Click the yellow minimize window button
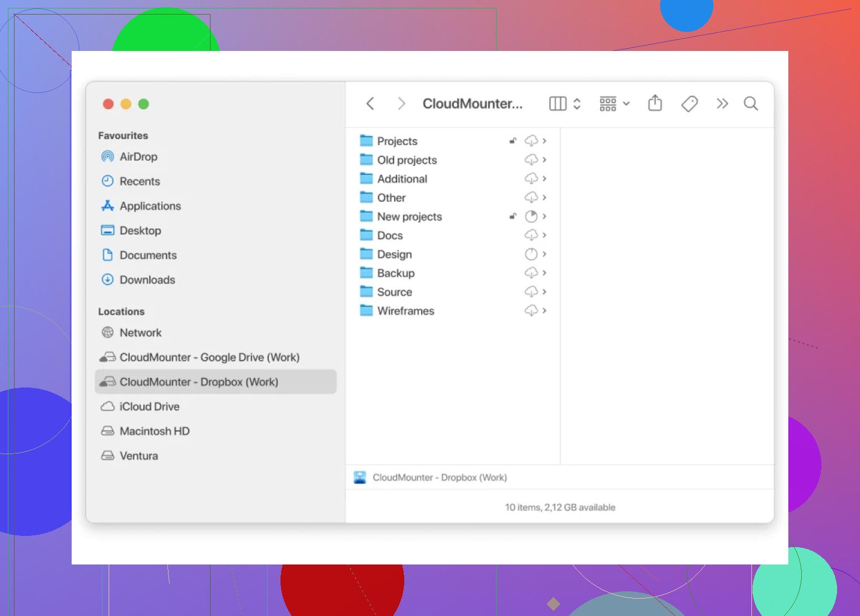The height and width of the screenshot is (616, 860). 126,104
